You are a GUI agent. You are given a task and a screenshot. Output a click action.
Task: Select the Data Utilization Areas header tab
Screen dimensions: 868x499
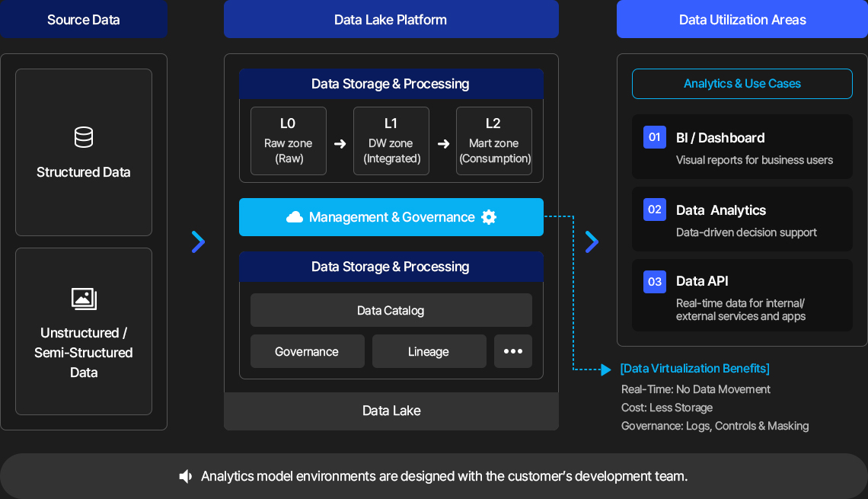point(742,19)
